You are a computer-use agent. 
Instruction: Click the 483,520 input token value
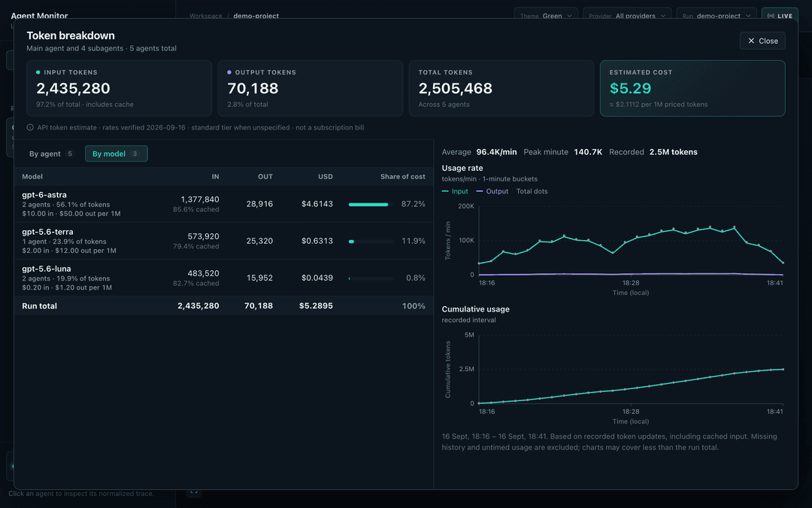204,273
